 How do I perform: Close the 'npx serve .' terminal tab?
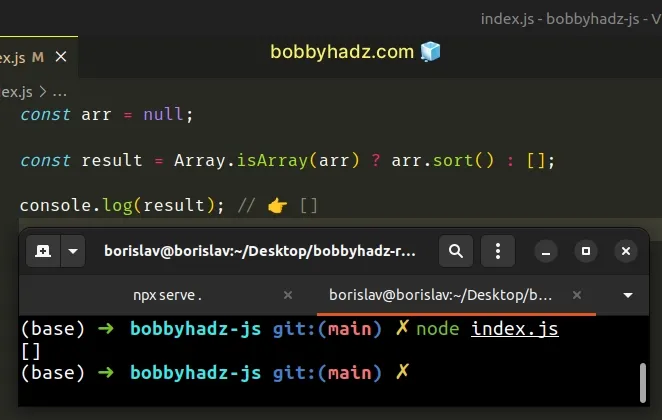click(288, 295)
